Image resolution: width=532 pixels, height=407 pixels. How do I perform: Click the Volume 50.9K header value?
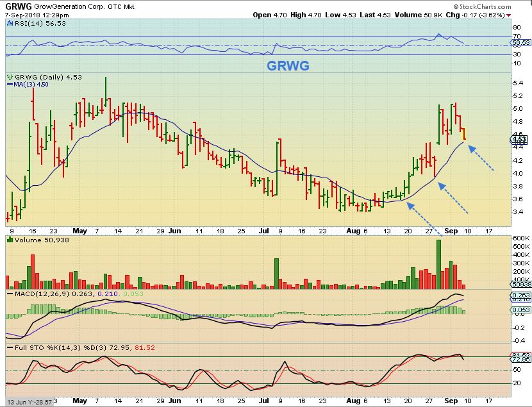coord(419,15)
